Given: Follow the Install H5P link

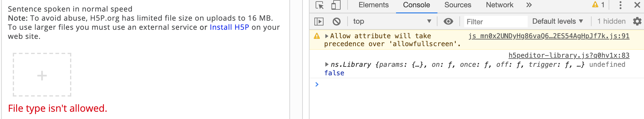Looking at the screenshot, I should [x=229, y=27].
